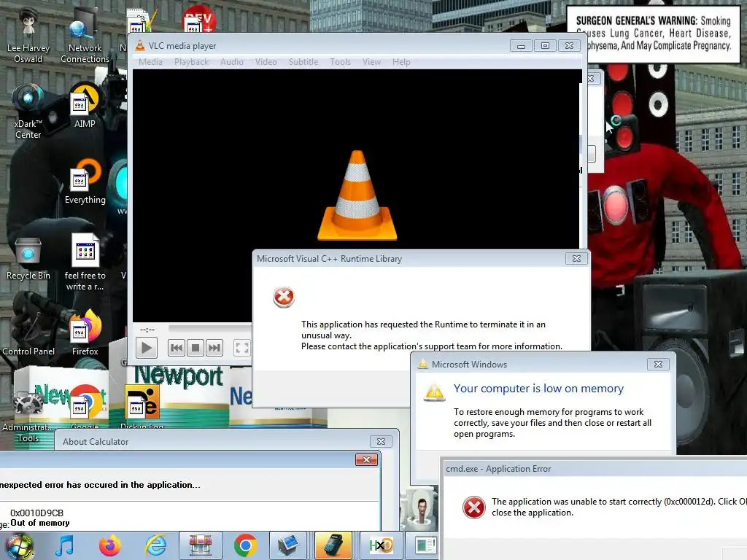Image resolution: width=747 pixels, height=560 pixels.
Task: Close the VLC media player window
Action: coord(569,46)
